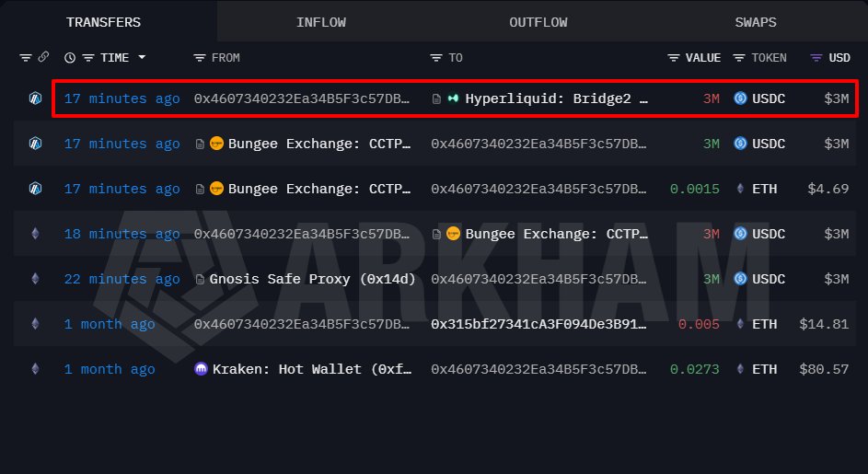Click ETH token icon on $14.81 row
Viewport: 868px width, 474px height.
click(x=740, y=324)
